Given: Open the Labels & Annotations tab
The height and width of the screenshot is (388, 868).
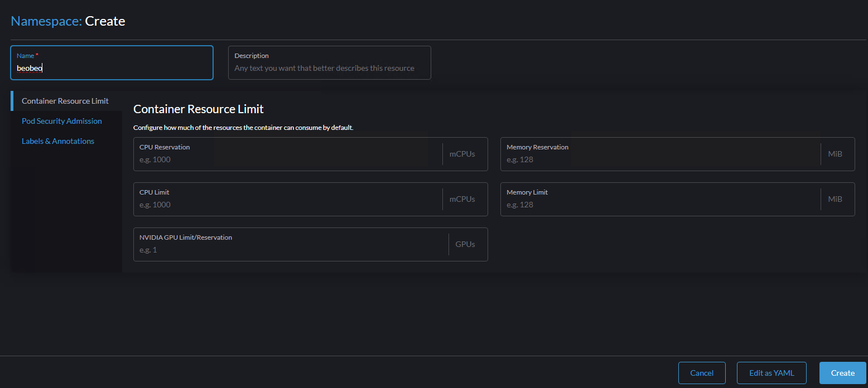Looking at the screenshot, I should (x=58, y=141).
